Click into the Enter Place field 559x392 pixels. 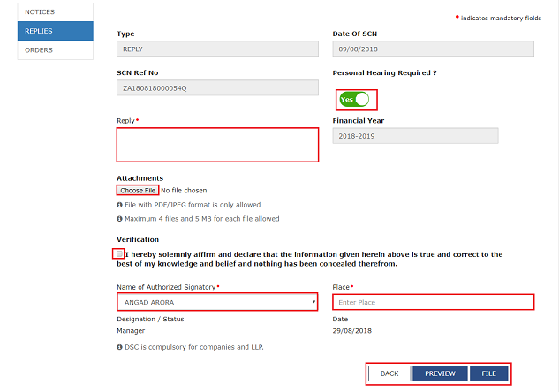click(x=433, y=302)
